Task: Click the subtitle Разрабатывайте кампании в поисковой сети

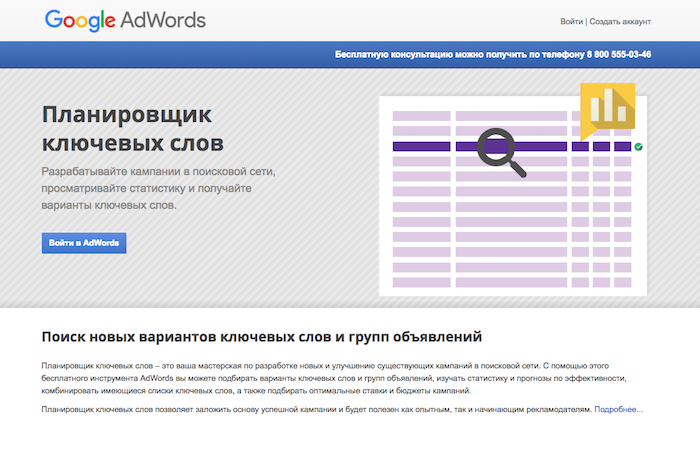Action: (x=158, y=188)
